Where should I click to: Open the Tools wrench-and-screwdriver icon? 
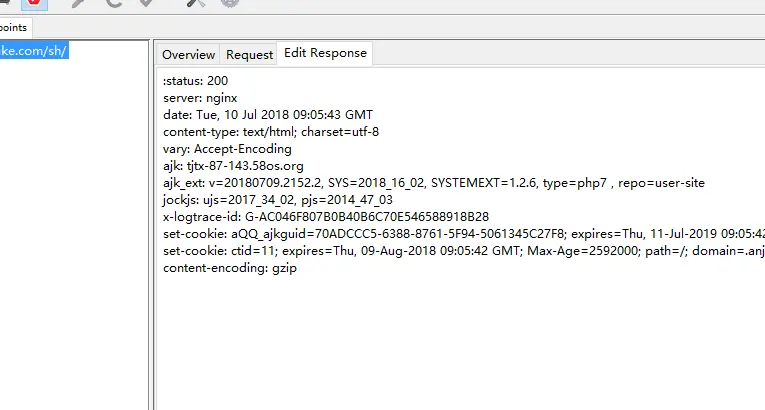pyautogui.click(x=196, y=3)
